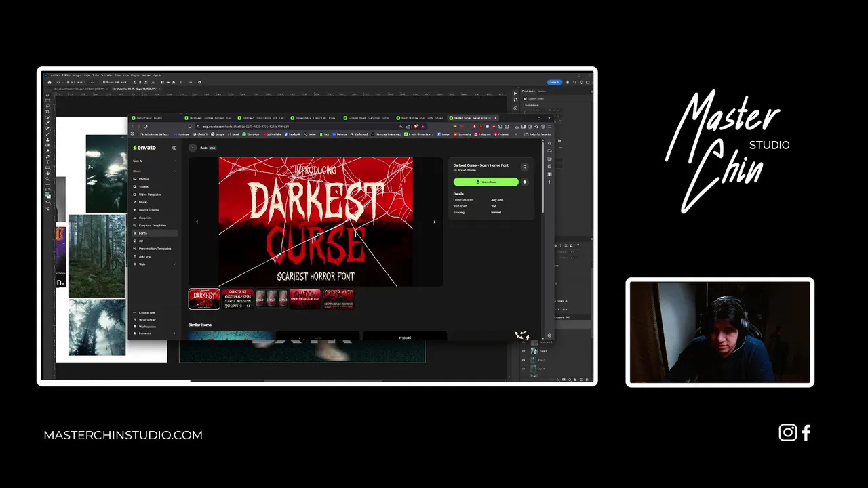Click the settings gear at browser bottom right

click(549, 335)
